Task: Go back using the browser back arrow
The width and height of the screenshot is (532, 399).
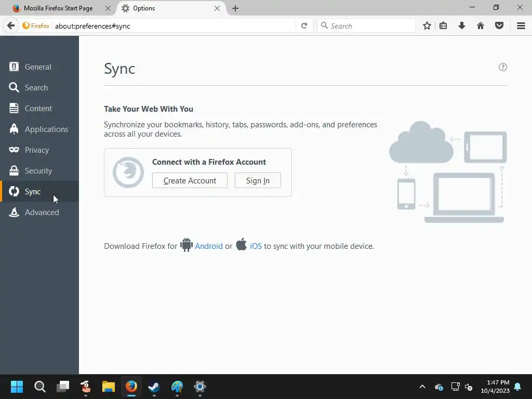Action: (11, 26)
